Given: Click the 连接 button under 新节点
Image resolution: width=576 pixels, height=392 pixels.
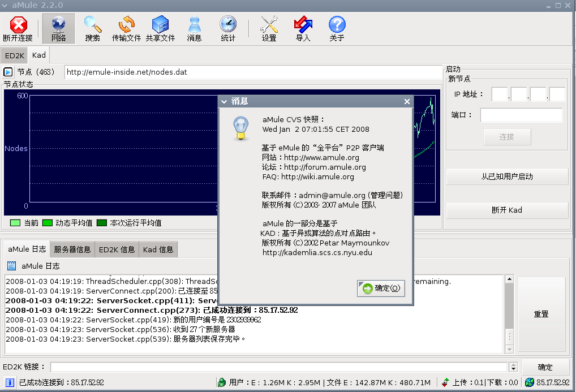Looking at the screenshot, I should coord(507,137).
